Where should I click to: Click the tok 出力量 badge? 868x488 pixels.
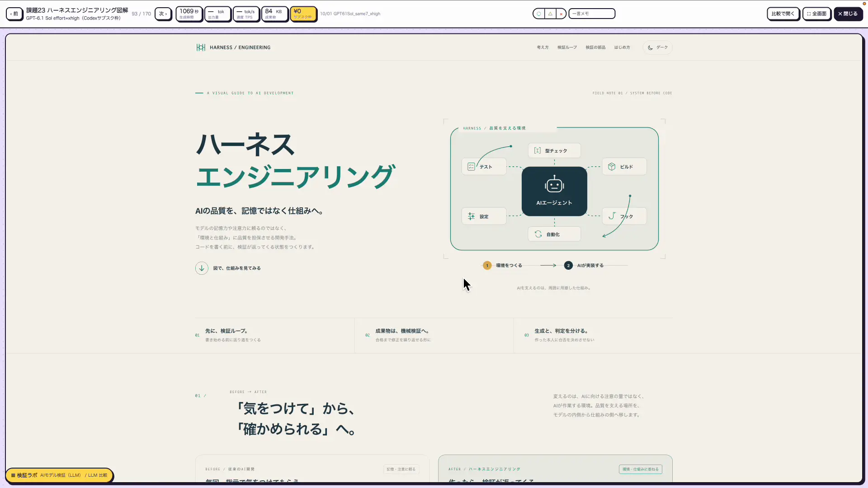217,14
